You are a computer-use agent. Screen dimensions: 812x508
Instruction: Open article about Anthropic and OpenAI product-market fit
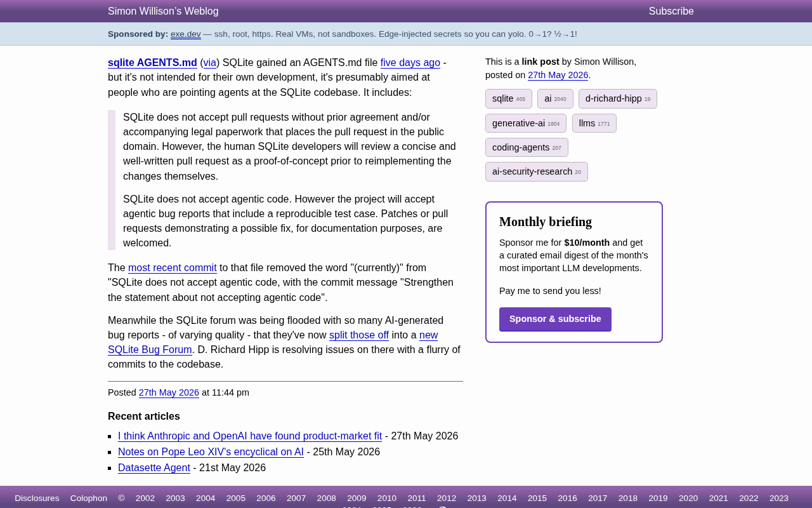click(250, 436)
